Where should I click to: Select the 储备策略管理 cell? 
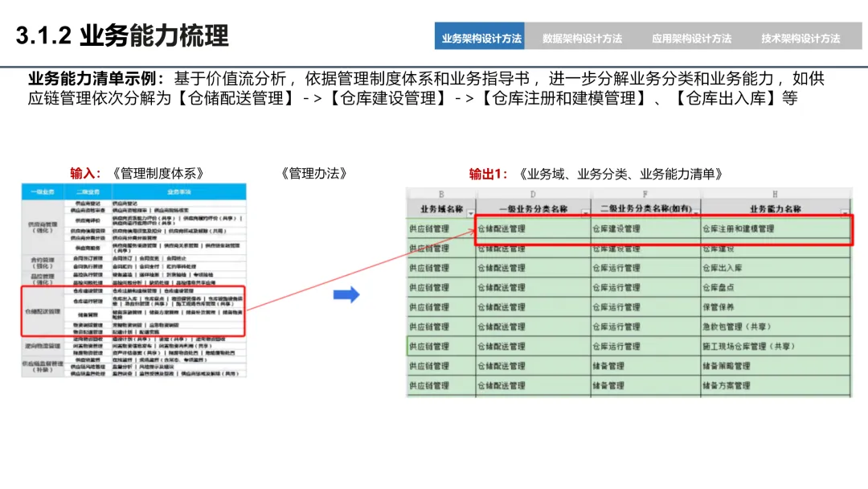click(775, 366)
